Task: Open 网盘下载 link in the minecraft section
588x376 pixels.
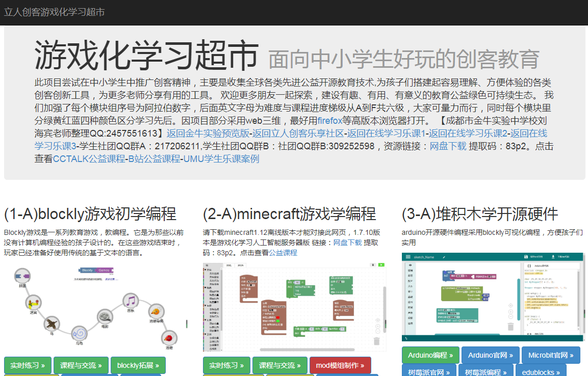Action: tap(348, 243)
